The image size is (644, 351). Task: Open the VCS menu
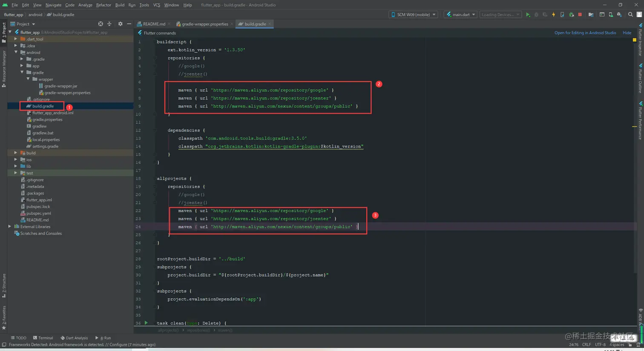tap(157, 5)
